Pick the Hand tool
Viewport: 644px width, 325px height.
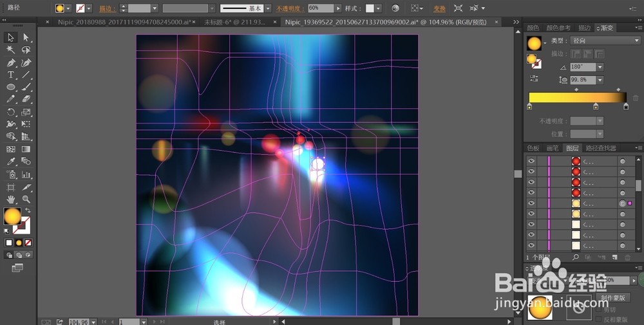coord(11,200)
